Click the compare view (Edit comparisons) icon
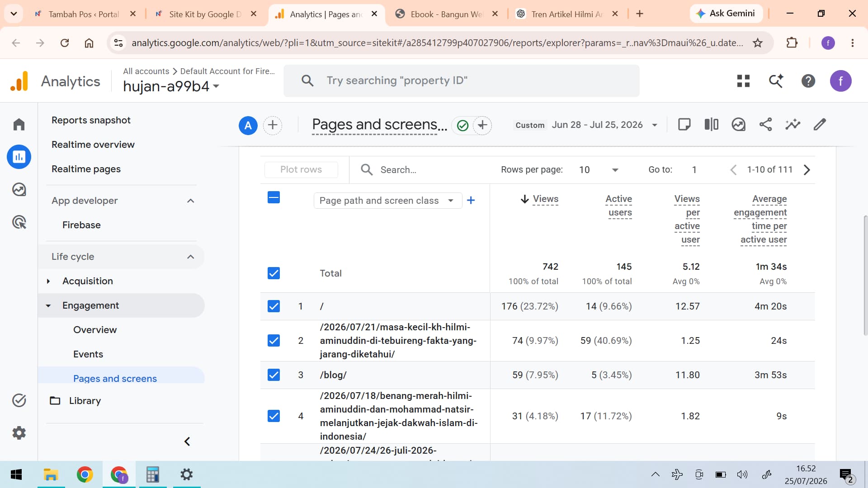This screenshot has width=868, height=488. click(711, 125)
